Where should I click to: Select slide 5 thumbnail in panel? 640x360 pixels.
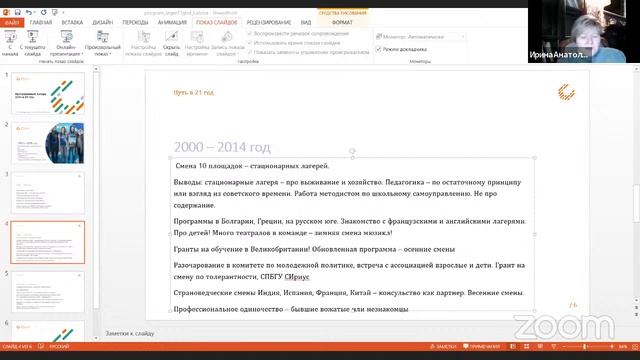(48, 292)
